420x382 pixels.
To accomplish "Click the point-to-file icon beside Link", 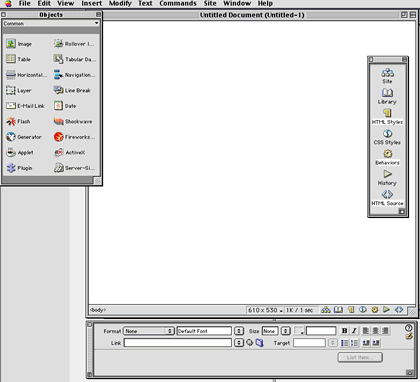I will coord(249,343).
